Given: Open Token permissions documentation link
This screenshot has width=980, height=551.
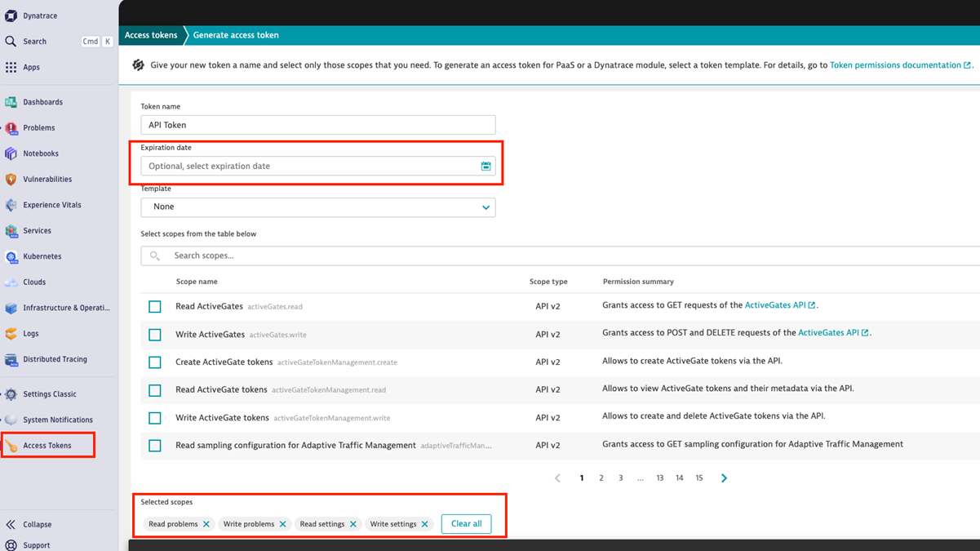Looking at the screenshot, I should pyautogui.click(x=895, y=65).
